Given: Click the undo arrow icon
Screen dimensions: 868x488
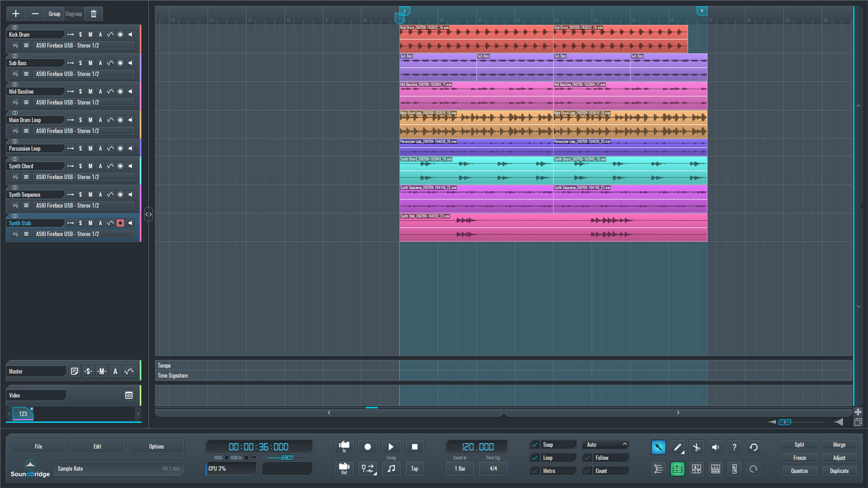Looking at the screenshot, I should (754, 447).
